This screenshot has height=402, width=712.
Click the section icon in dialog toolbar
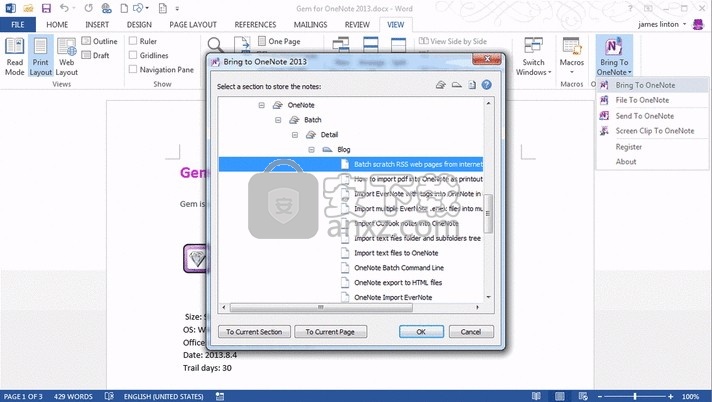[456, 85]
